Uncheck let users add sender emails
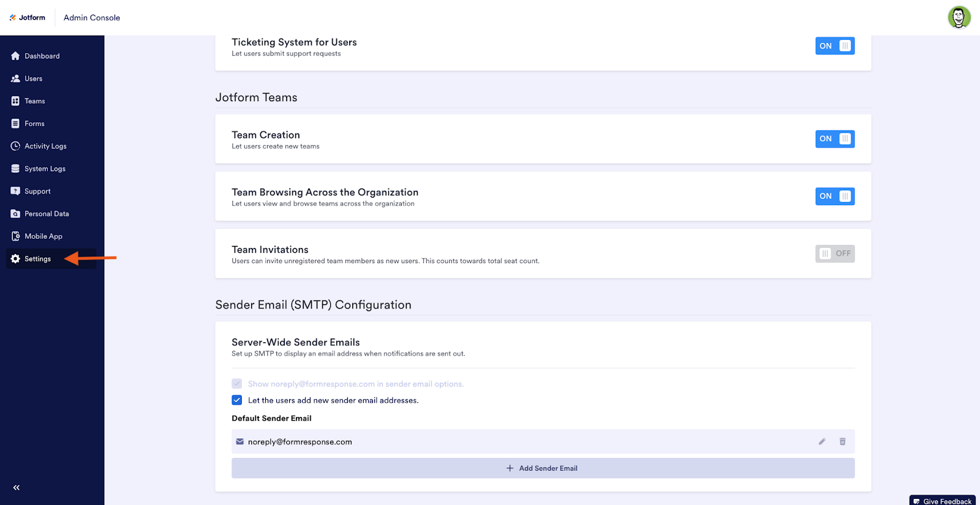Image resolution: width=980 pixels, height=505 pixels. coord(237,400)
